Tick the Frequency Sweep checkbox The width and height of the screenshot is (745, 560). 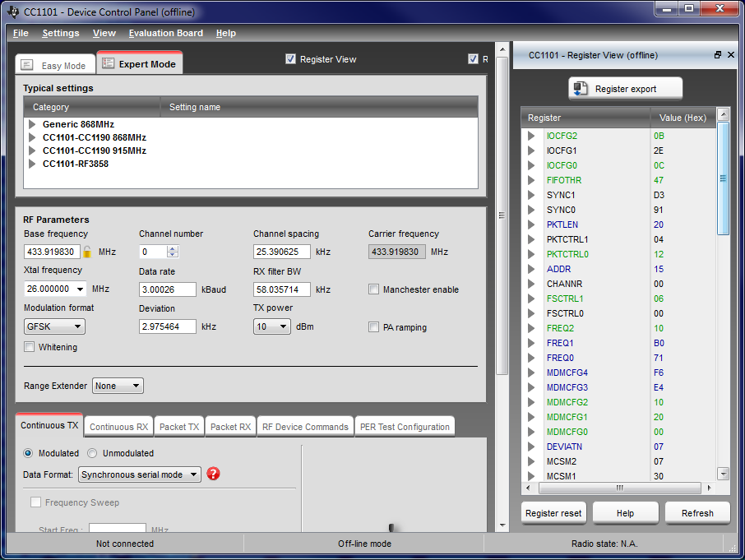35,502
